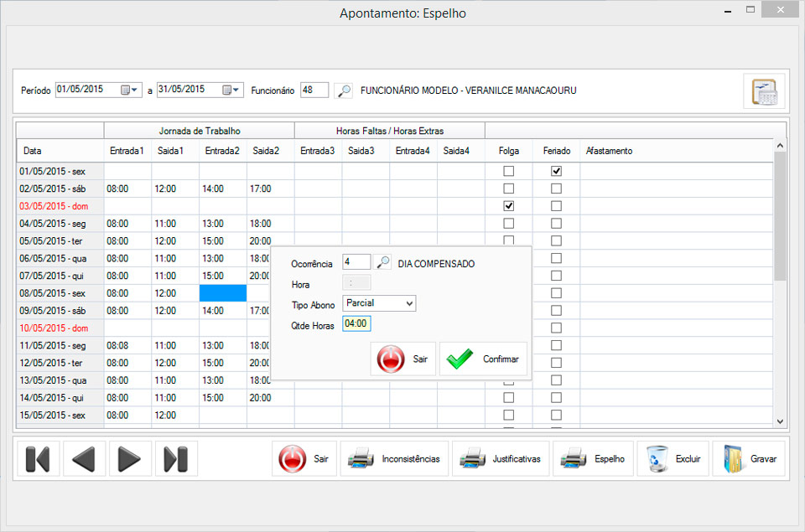Open end date calendar picker for 31/05/2015

click(x=231, y=90)
